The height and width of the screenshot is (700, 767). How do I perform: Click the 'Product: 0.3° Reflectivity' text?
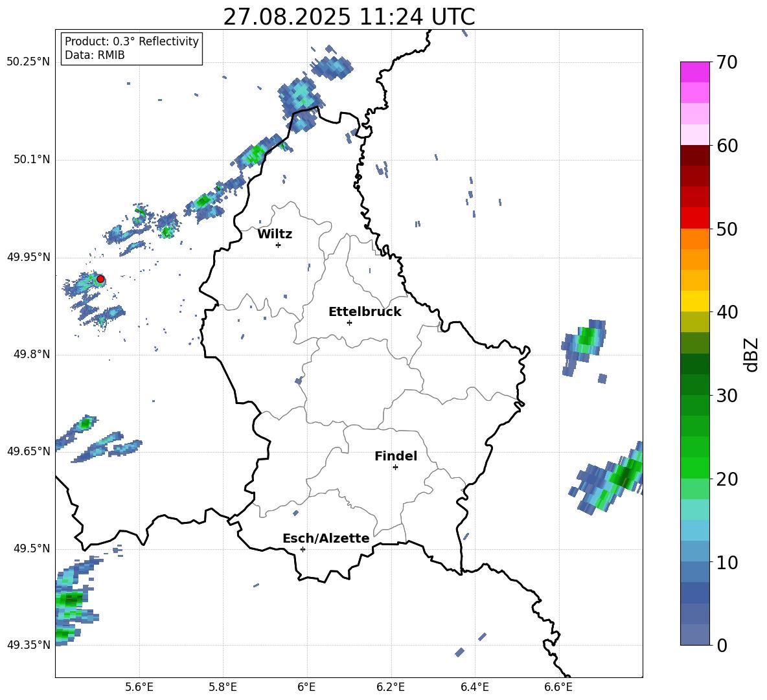click(x=132, y=41)
